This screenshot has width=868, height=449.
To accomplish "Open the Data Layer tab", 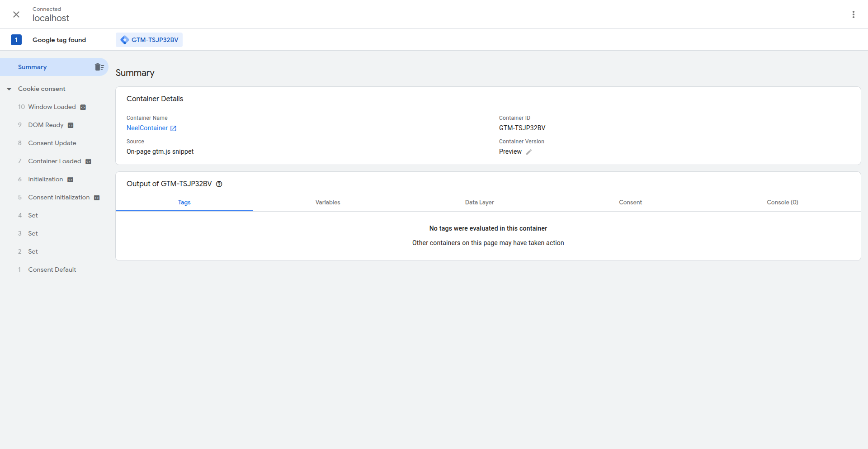I will (479, 202).
